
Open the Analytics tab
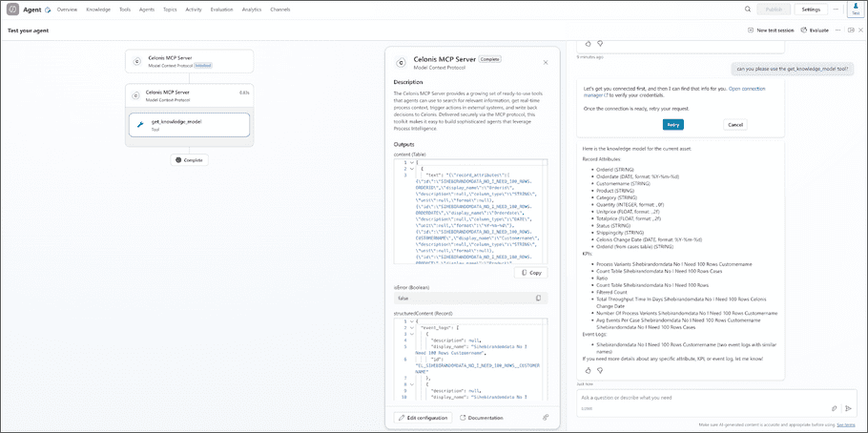tap(252, 10)
